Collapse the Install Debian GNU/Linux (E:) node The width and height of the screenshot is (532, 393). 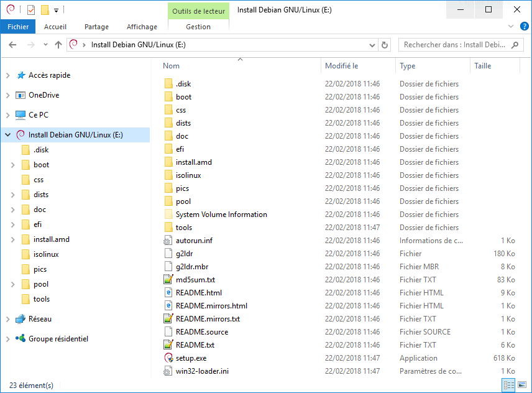tap(8, 135)
